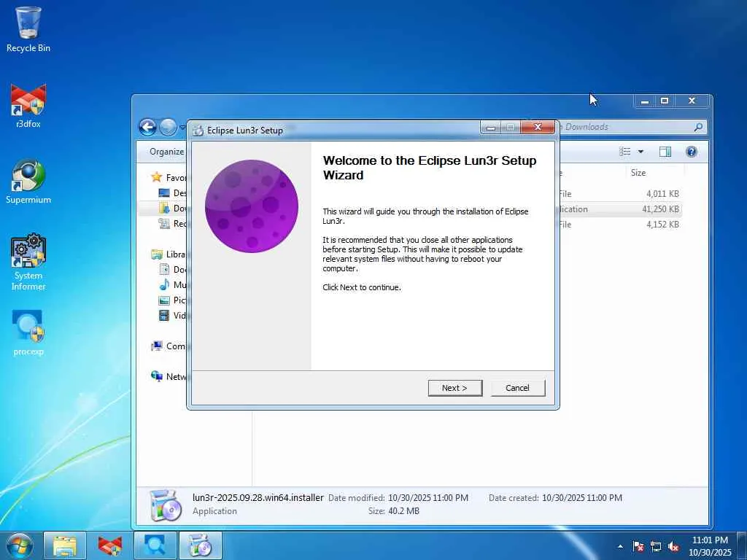This screenshot has height=560, width=747.
Task: Open the Music library
Action: (x=172, y=285)
